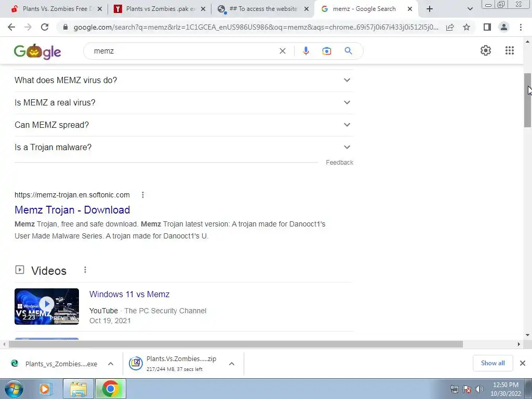
Task: Click the lock icon in address bar
Action: coord(65,27)
